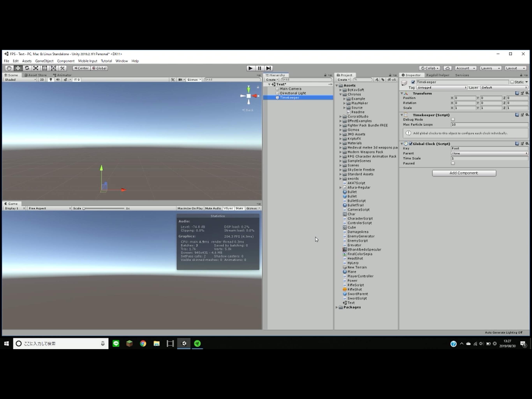Switch to the Asset Store tab
This screenshot has height=399, width=532.
coord(36,75)
